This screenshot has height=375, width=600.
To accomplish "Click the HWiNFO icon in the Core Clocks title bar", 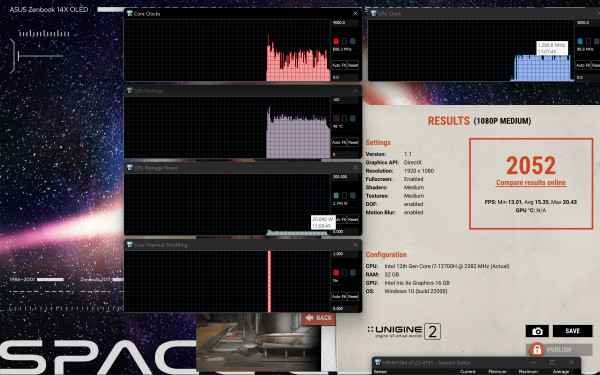I will point(129,13).
